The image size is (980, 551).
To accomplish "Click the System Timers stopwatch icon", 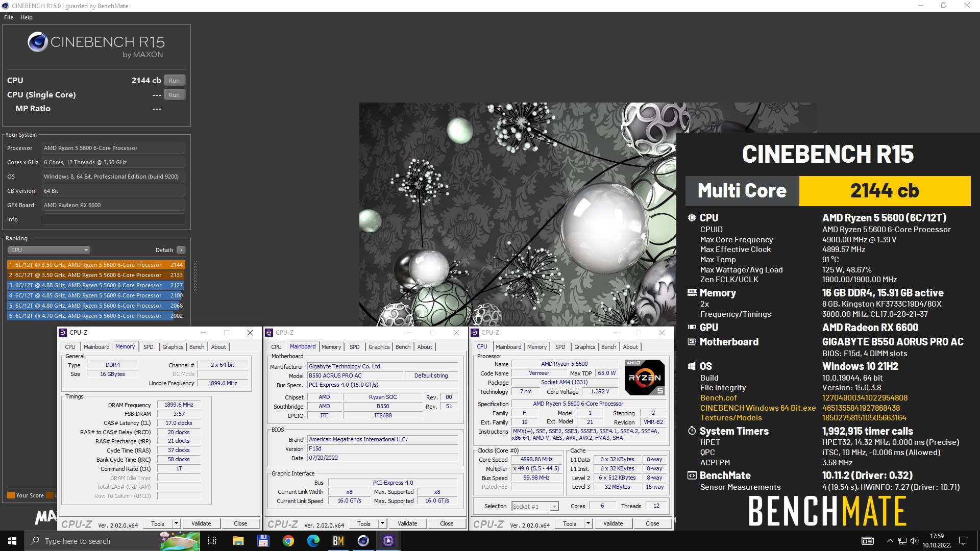I will pos(692,431).
